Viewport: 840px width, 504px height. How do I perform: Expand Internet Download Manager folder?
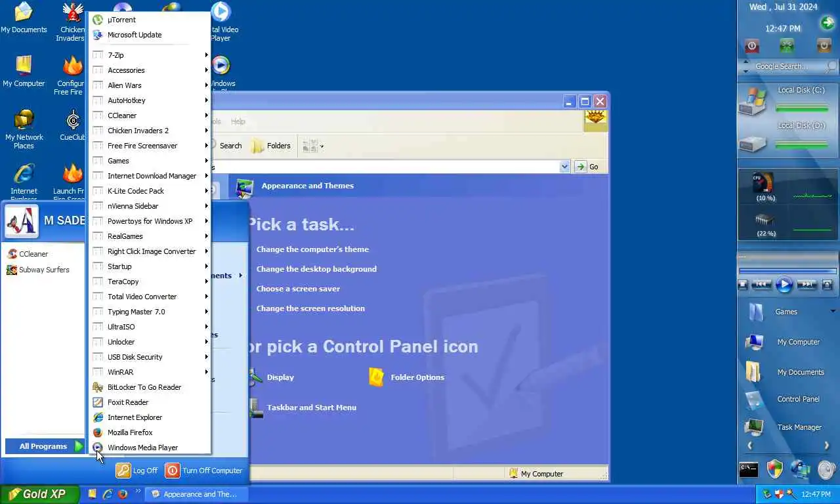(150, 176)
